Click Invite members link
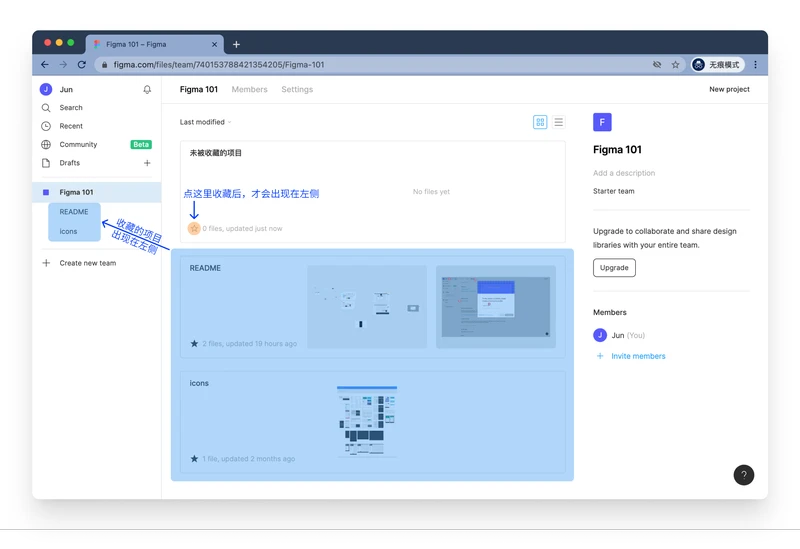 click(x=638, y=356)
